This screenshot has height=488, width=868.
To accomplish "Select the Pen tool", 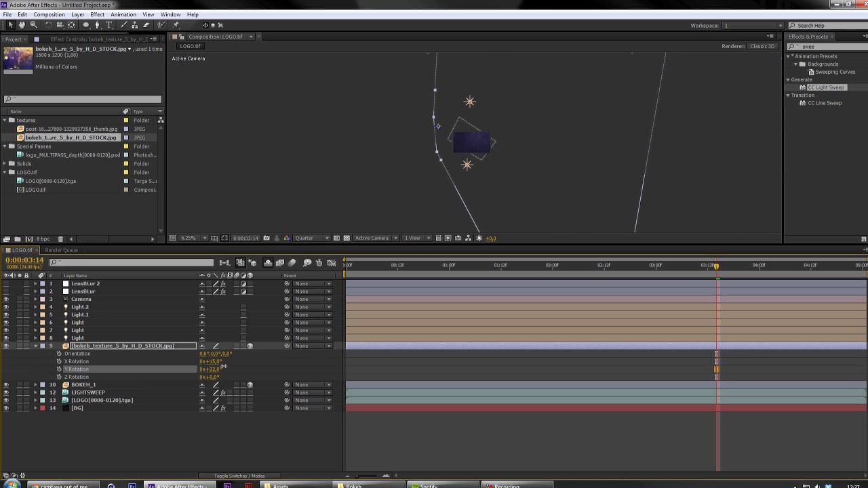I will 97,25.
